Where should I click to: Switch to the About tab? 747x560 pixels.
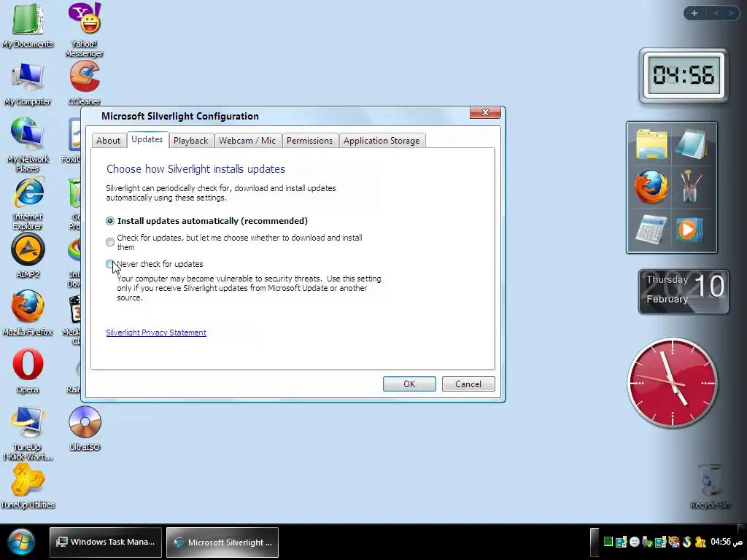point(109,141)
